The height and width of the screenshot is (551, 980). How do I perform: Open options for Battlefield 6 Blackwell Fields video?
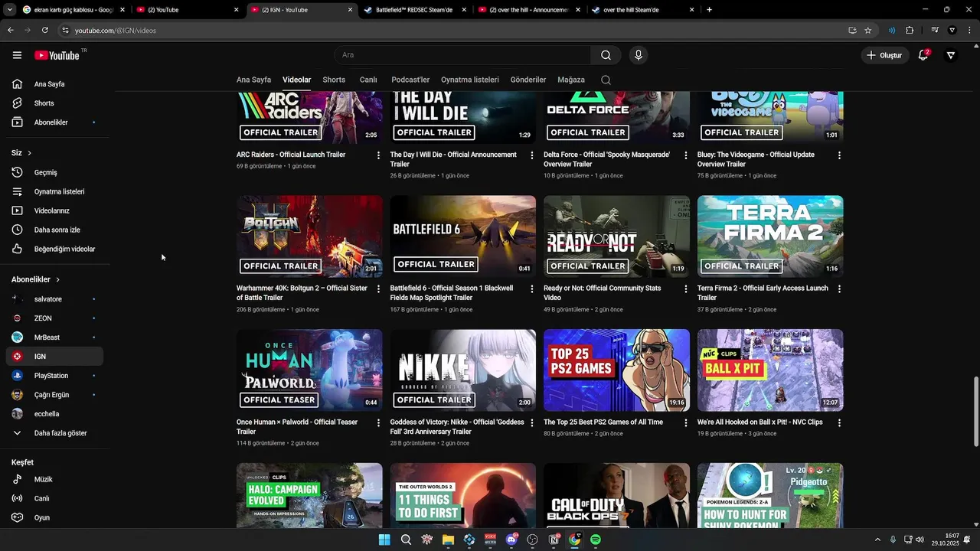(x=532, y=289)
